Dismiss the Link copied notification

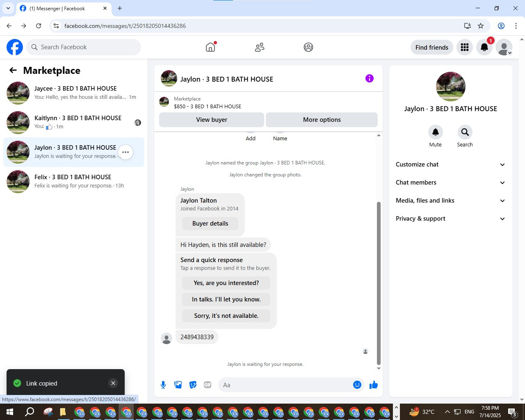tap(113, 383)
